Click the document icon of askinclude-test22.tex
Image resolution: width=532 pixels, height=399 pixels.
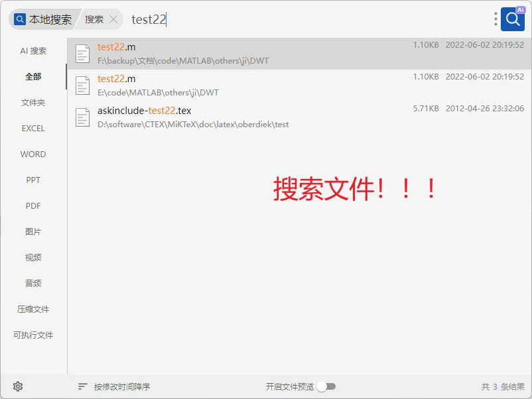coord(82,117)
